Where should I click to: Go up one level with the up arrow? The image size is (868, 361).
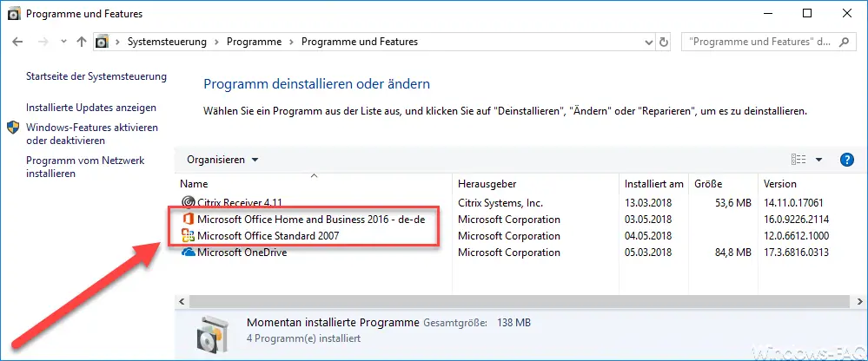pyautogui.click(x=82, y=42)
